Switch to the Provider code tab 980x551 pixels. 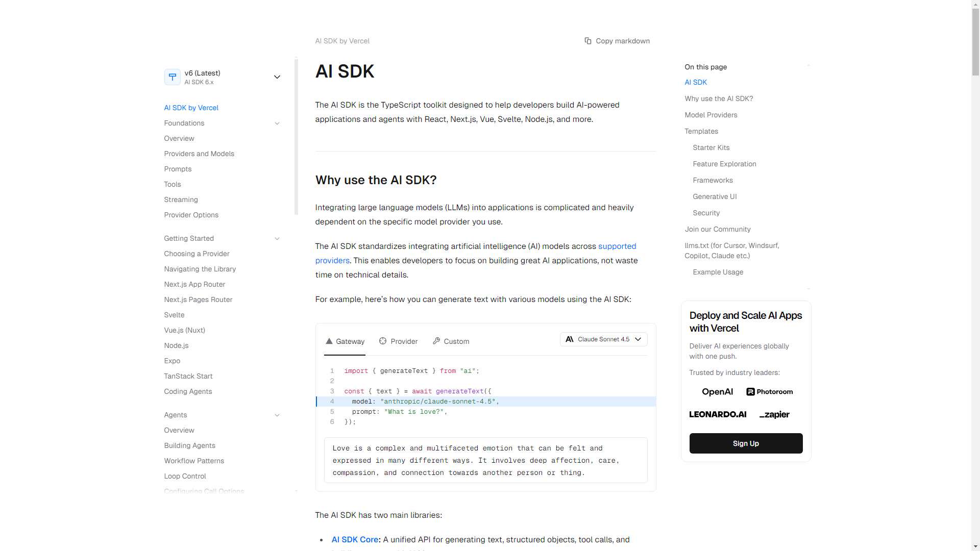point(399,341)
